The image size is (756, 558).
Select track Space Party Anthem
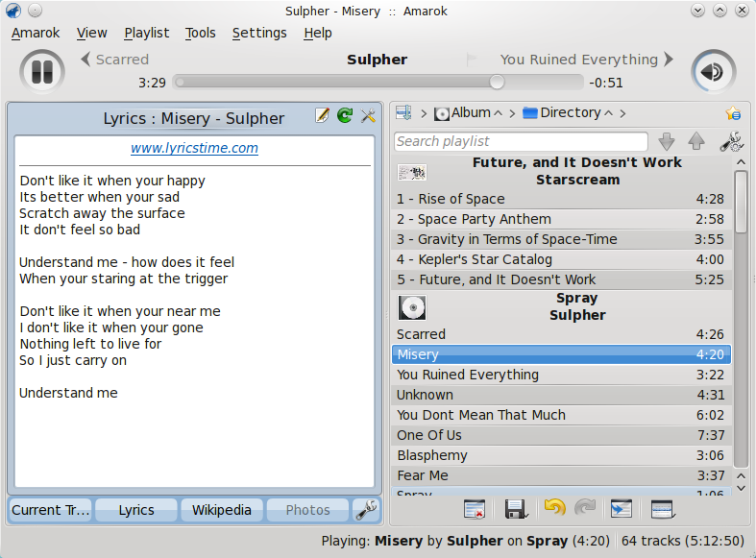[x=561, y=219]
